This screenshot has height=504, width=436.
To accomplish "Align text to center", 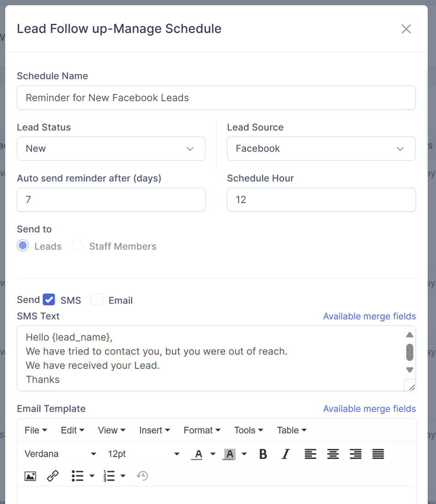I will click(x=333, y=454).
